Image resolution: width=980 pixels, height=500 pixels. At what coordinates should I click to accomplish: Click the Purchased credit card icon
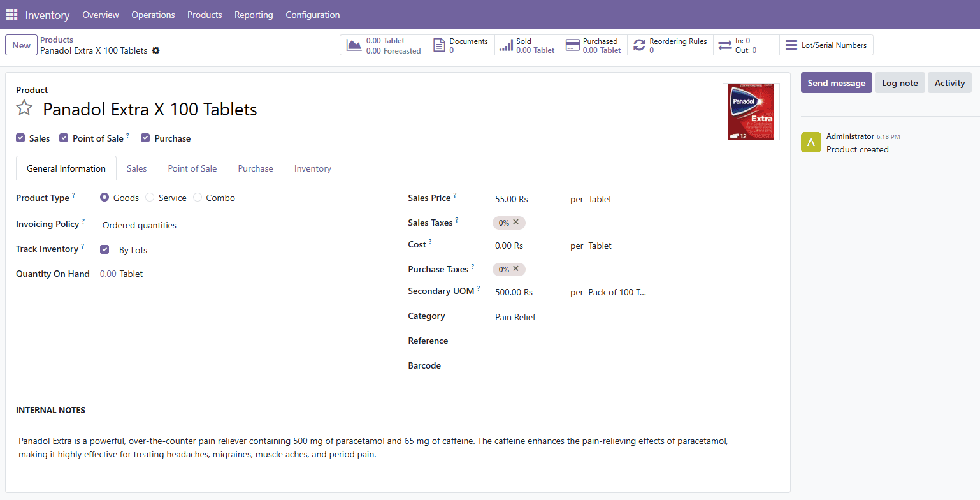click(572, 45)
